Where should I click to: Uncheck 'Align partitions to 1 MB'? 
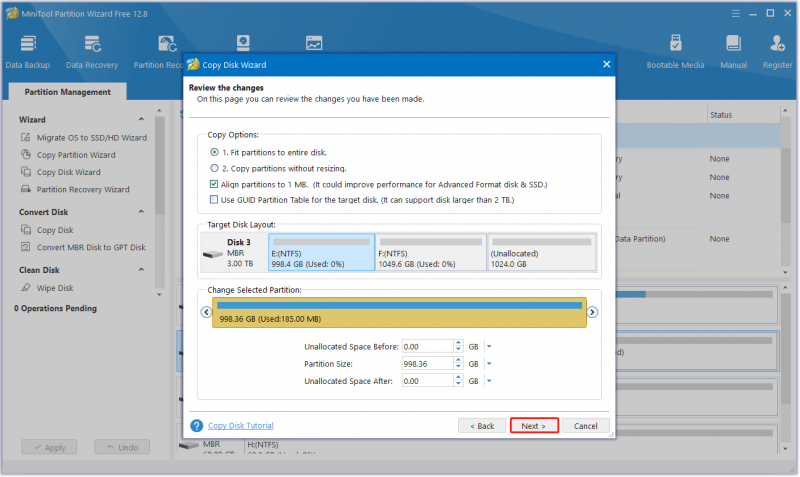coord(214,184)
